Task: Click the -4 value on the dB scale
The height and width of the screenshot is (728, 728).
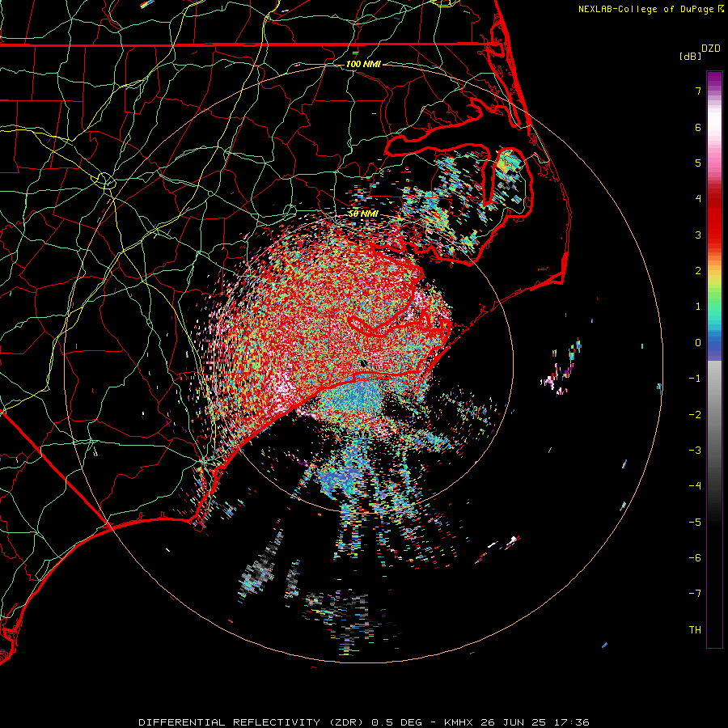Action: click(695, 486)
